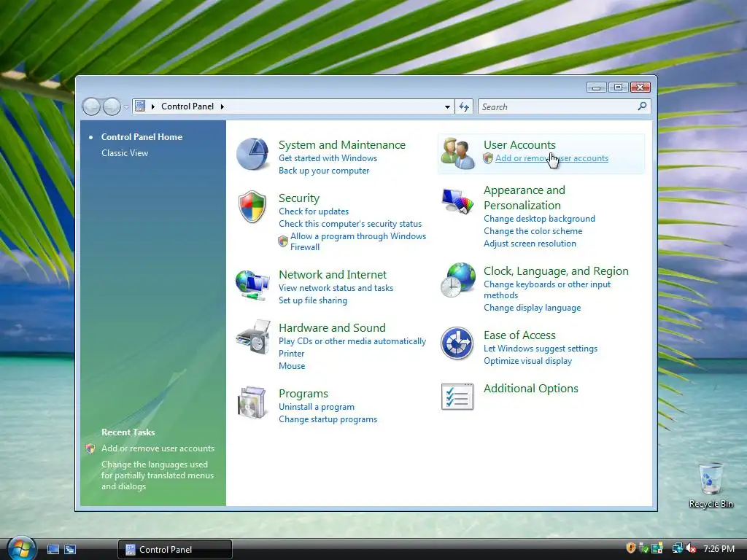Click the network connection tray icon
This screenshot has height=560, width=747.
click(678, 549)
